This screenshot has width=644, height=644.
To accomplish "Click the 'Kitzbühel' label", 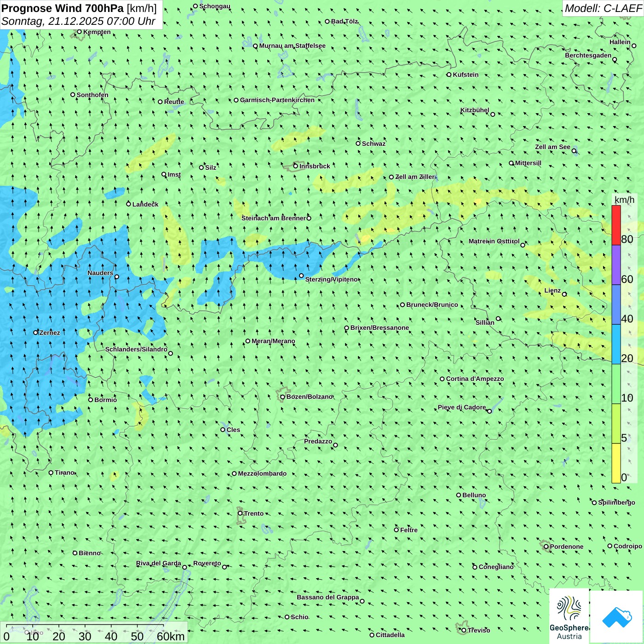I will [x=475, y=110].
